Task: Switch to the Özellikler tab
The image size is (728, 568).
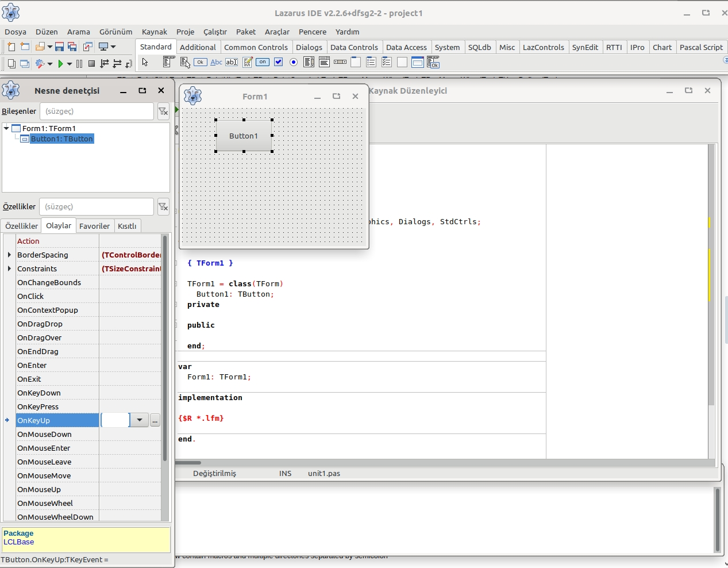Action: (x=21, y=226)
